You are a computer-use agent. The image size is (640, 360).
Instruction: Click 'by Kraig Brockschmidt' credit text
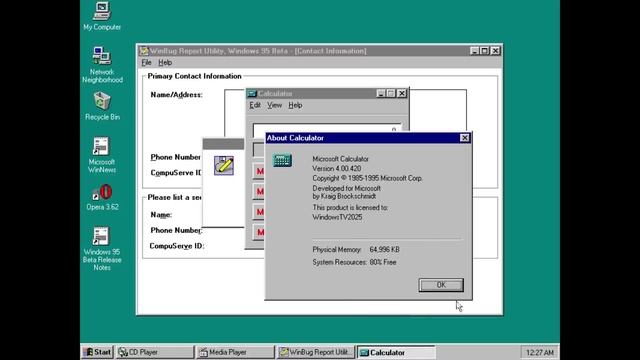(344, 196)
